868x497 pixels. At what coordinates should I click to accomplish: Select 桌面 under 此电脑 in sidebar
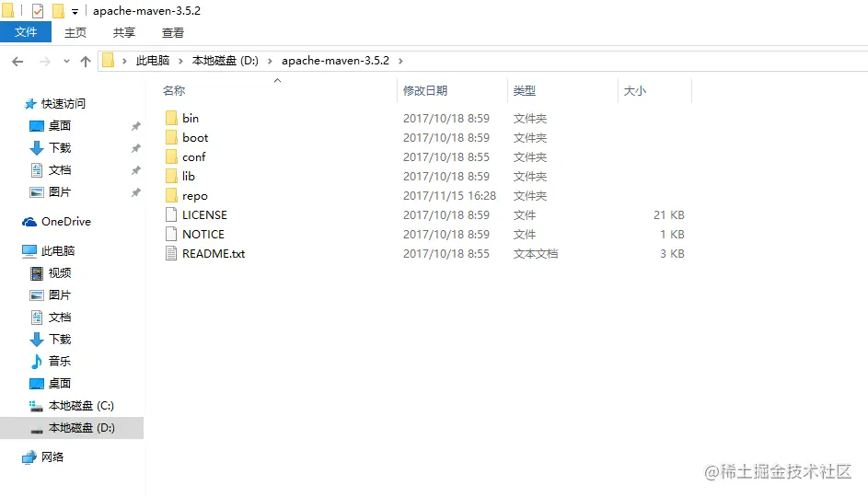pyautogui.click(x=60, y=383)
